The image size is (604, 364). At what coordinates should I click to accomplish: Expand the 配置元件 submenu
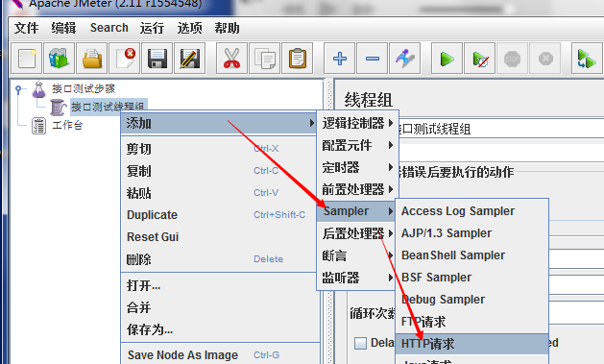(357, 145)
